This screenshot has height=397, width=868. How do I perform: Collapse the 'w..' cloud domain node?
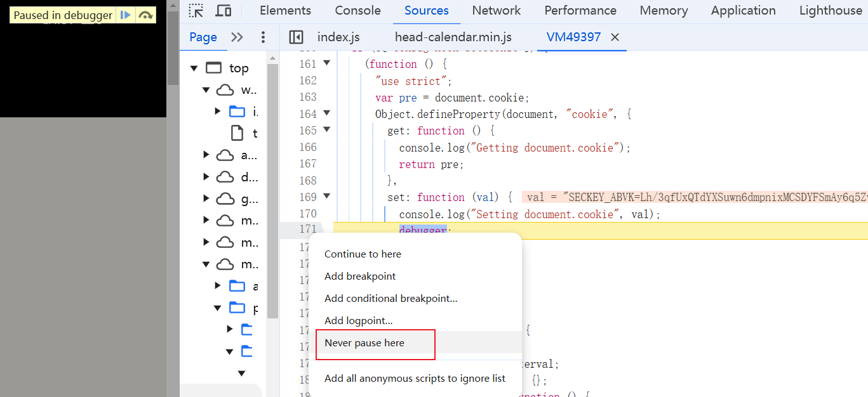click(206, 90)
